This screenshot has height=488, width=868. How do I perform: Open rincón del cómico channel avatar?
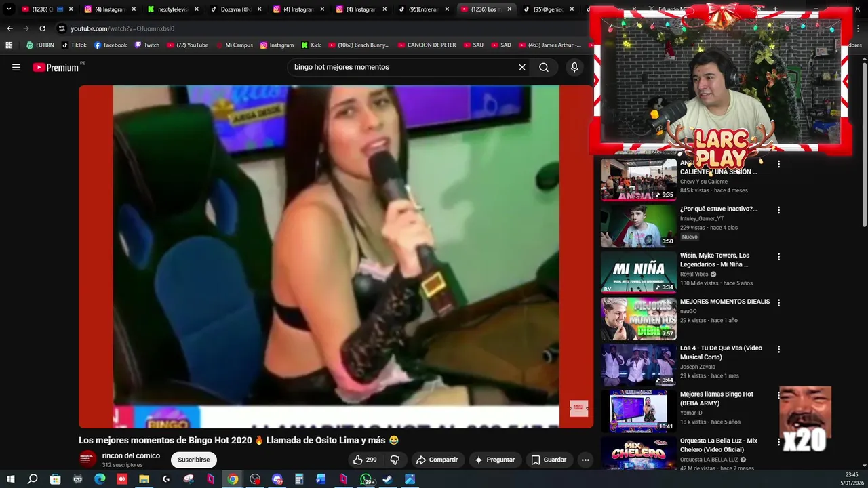point(87,460)
